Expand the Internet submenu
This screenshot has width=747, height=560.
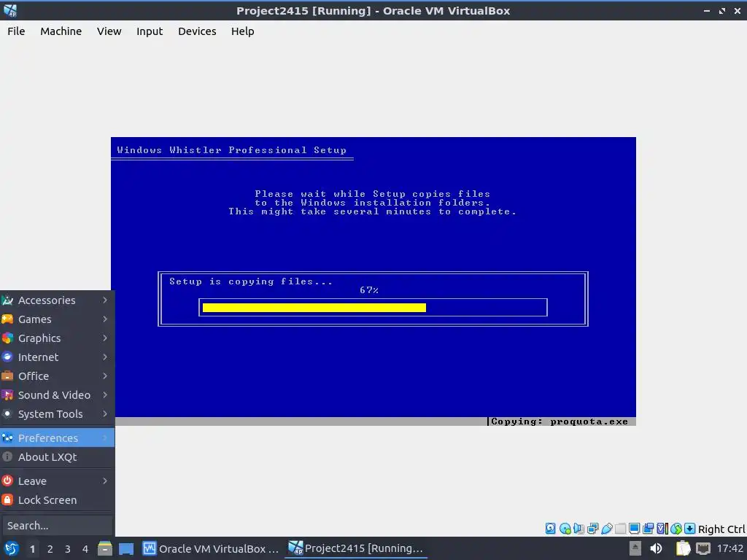[x=57, y=357]
